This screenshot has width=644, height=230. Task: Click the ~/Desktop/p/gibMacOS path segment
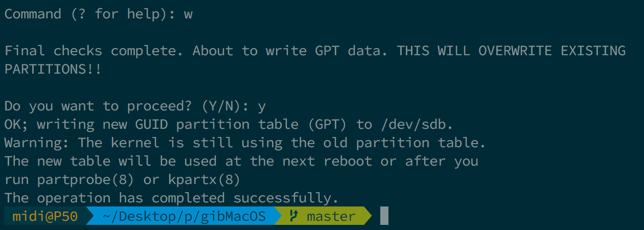tap(184, 216)
